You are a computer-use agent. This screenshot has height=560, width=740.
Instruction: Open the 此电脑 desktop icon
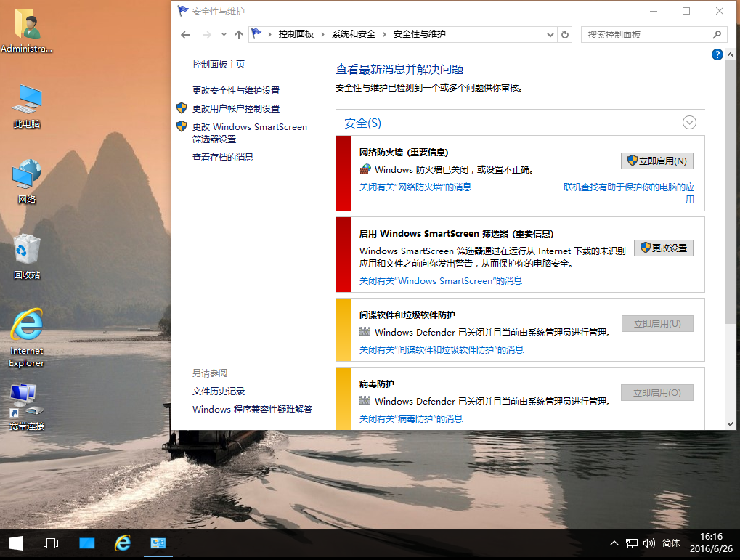(27, 106)
